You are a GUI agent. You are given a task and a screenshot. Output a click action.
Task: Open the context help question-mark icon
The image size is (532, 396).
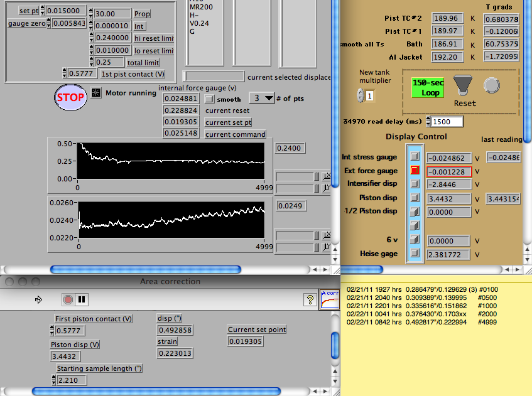[x=309, y=299]
